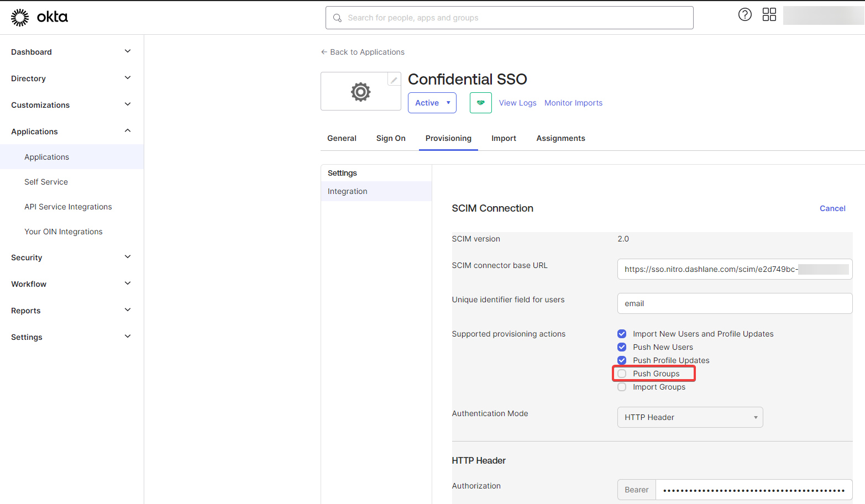The width and height of the screenshot is (865, 504).
Task: Open the help question mark icon
Action: point(745,14)
